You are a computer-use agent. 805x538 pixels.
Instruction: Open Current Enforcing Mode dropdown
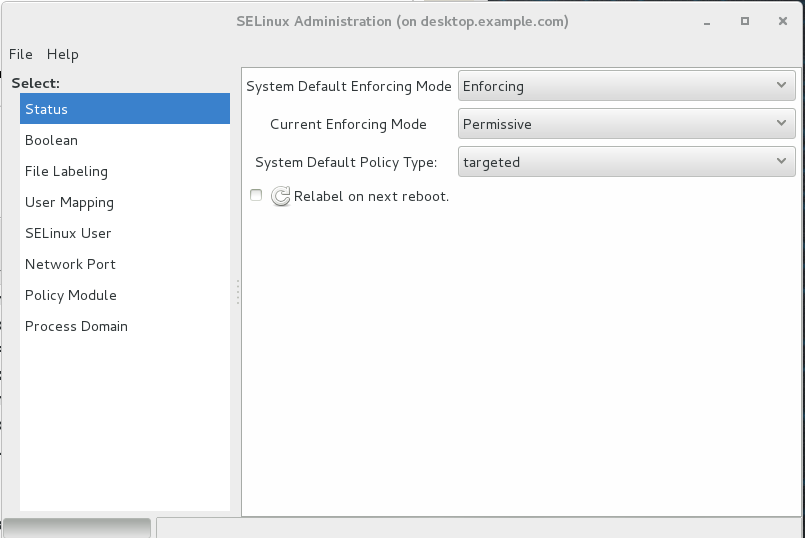626,124
